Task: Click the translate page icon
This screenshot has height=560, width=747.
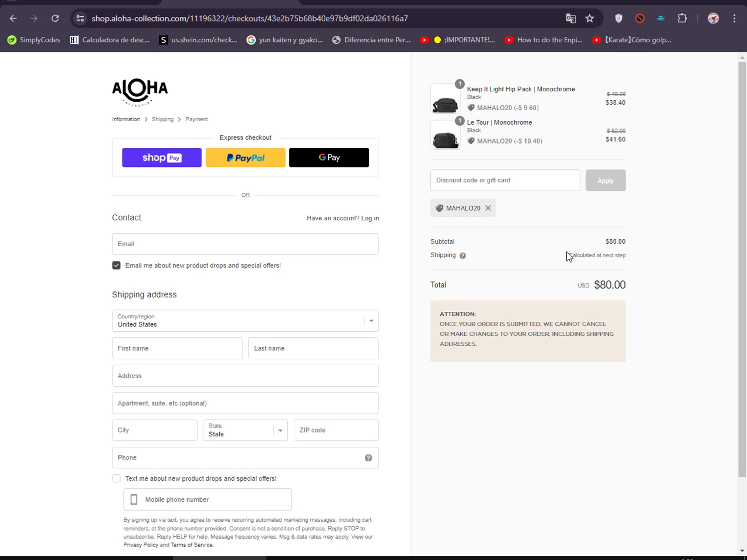Action: [571, 18]
